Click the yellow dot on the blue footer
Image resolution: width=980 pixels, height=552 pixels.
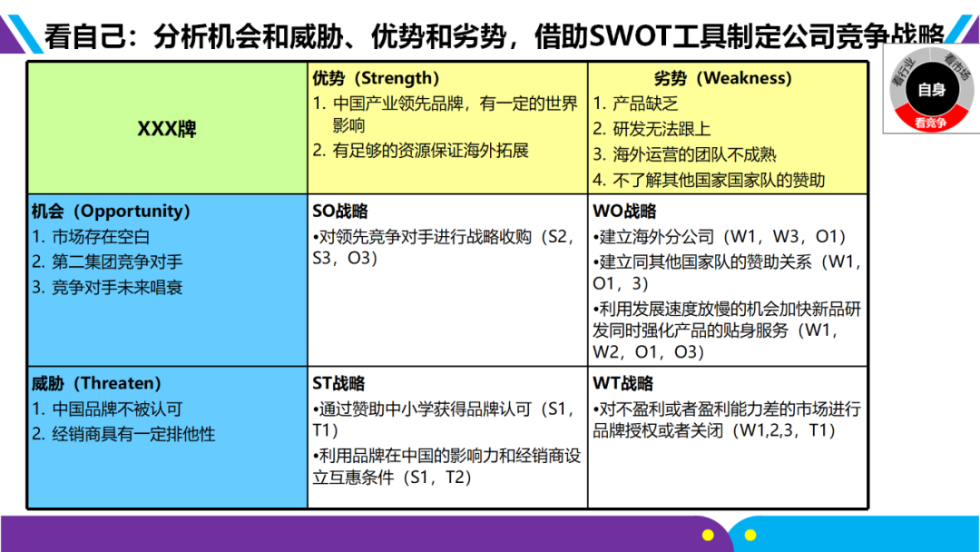750,535
